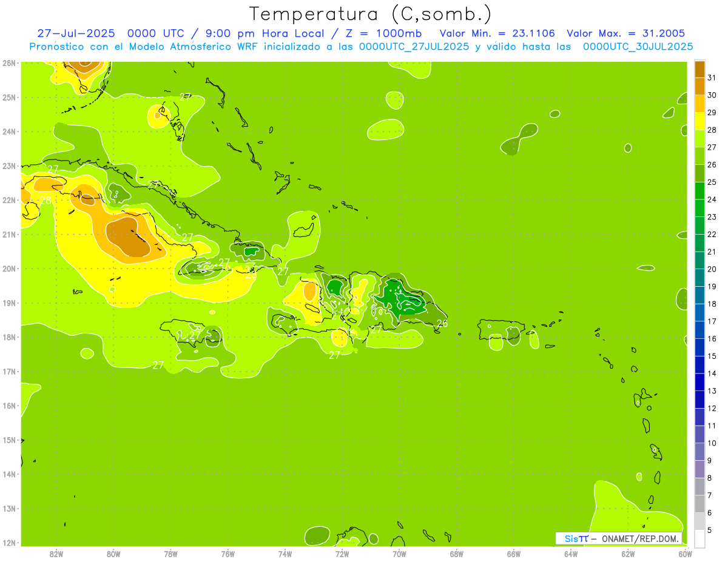Click the "66W" longitude axis label
Screen dimensions: 728x562
(x=514, y=554)
